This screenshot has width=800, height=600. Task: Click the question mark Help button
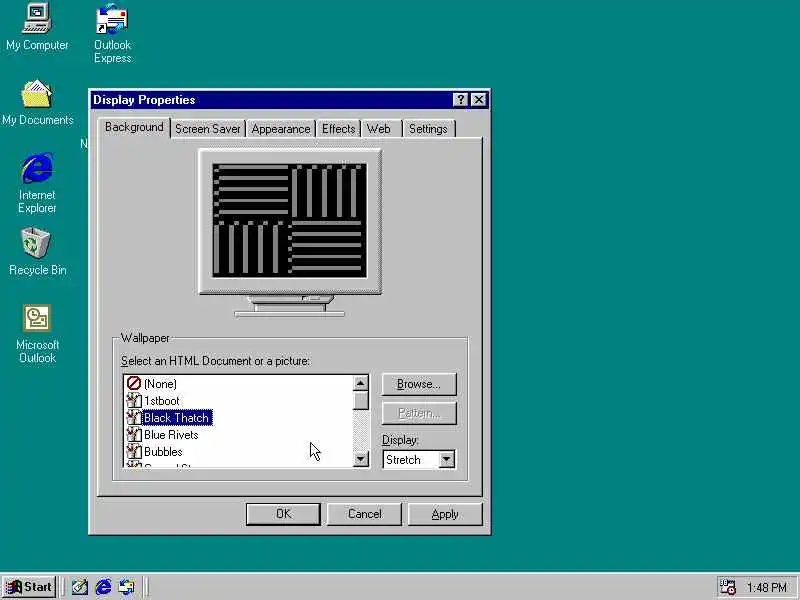460,99
